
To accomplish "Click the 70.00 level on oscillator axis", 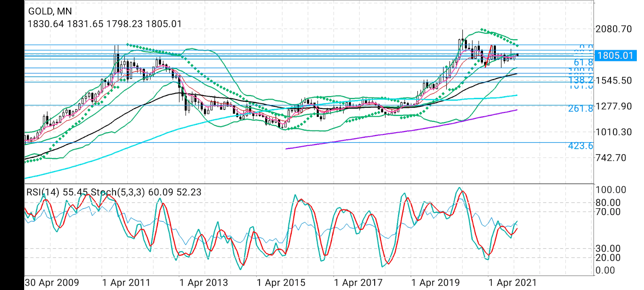I will pos(608,211).
